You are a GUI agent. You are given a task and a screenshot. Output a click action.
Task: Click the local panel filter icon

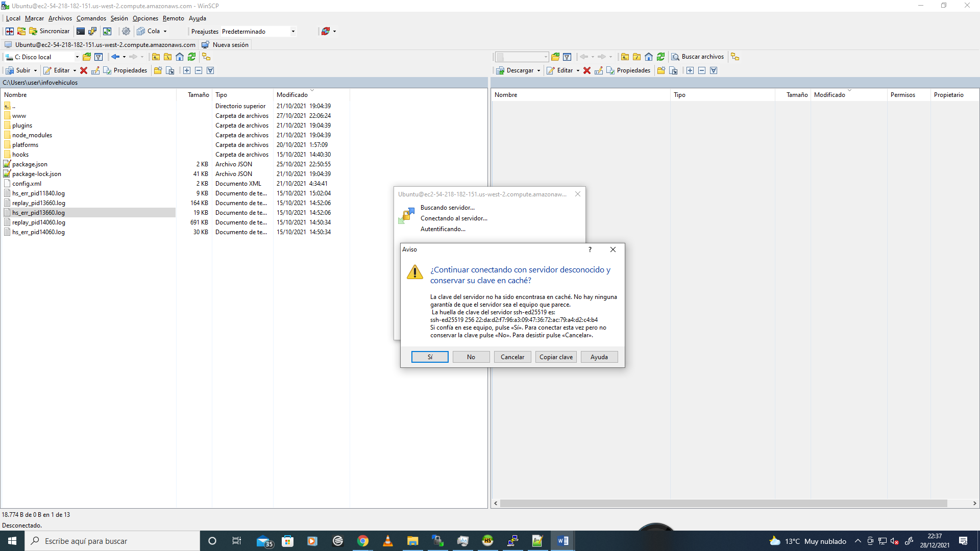(99, 57)
